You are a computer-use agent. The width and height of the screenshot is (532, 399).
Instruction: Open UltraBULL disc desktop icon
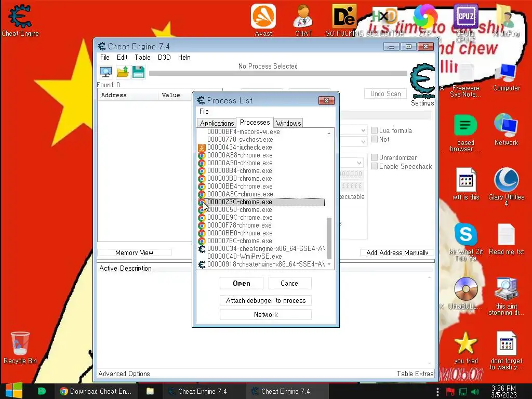click(x=465, y=294)
